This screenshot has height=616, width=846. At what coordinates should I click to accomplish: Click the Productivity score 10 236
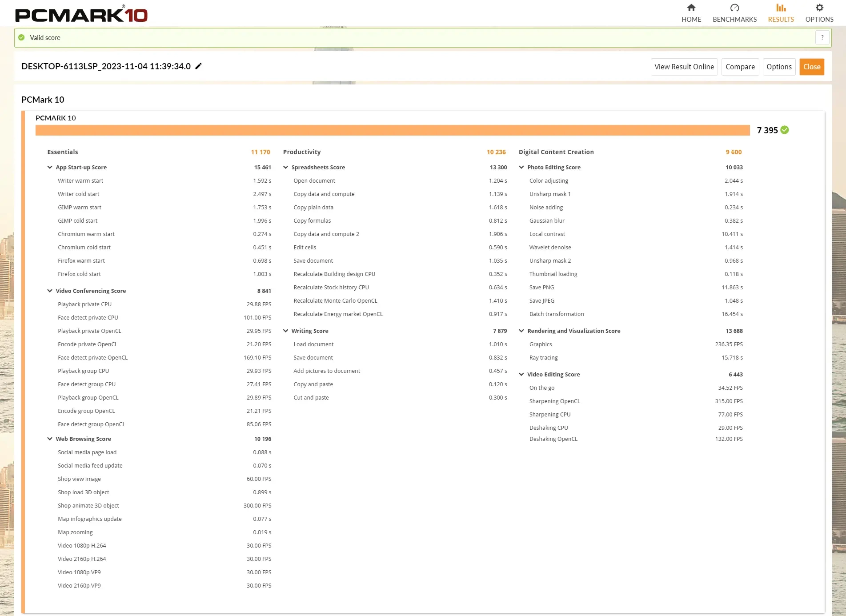[x=496, y=152]
